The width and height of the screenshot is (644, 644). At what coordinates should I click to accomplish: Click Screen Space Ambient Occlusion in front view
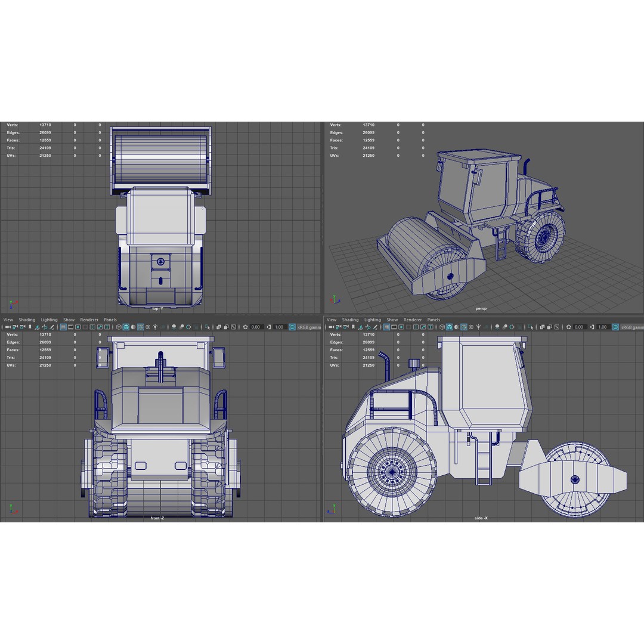174,327
